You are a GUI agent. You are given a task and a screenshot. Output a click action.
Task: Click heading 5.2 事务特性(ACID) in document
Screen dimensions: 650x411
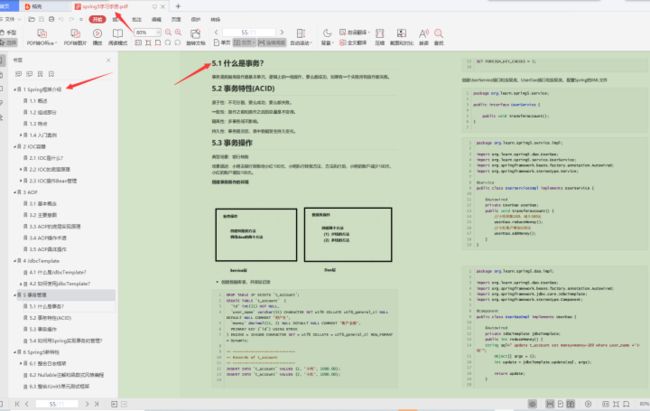[x=243, y=89]
